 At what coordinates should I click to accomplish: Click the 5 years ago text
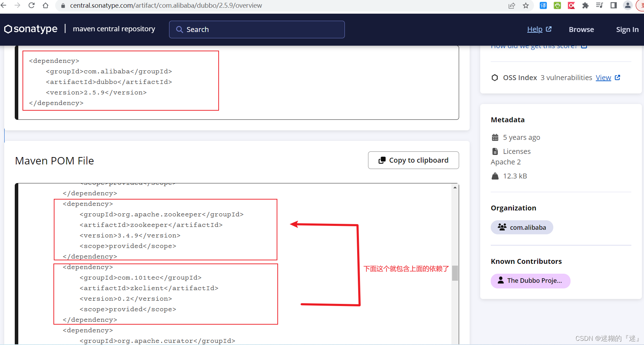click(x=522, y=137)
